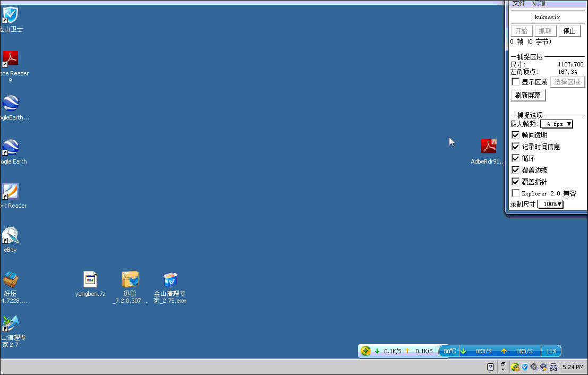The height and width of the screenshot is (375, 588).
Task: Open the 编辑 menu
Action: click(x=539, y=3)
